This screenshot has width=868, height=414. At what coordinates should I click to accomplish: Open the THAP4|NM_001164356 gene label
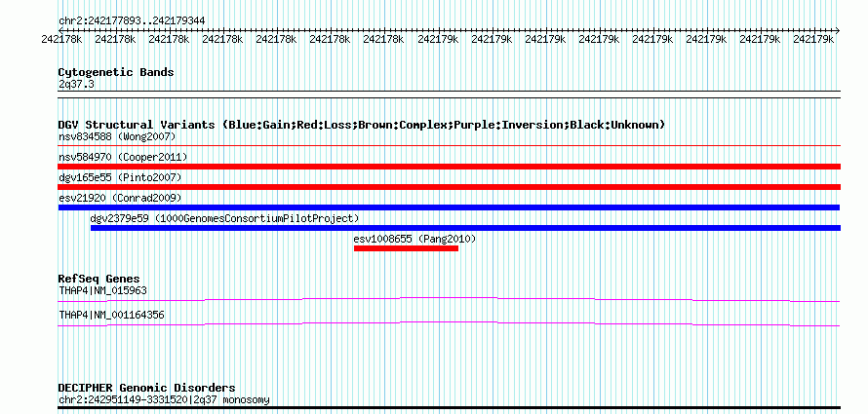click(111, 315)
